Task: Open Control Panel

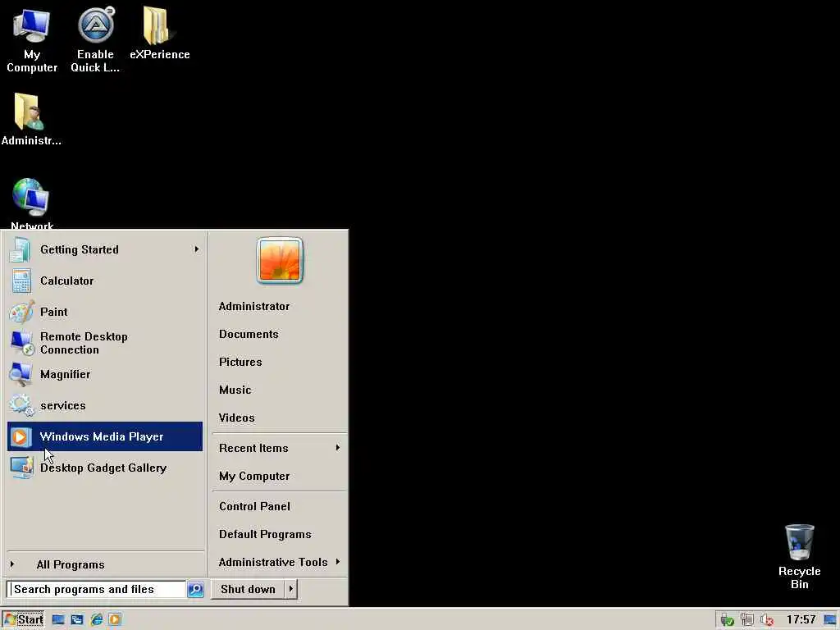Action: 279,506
